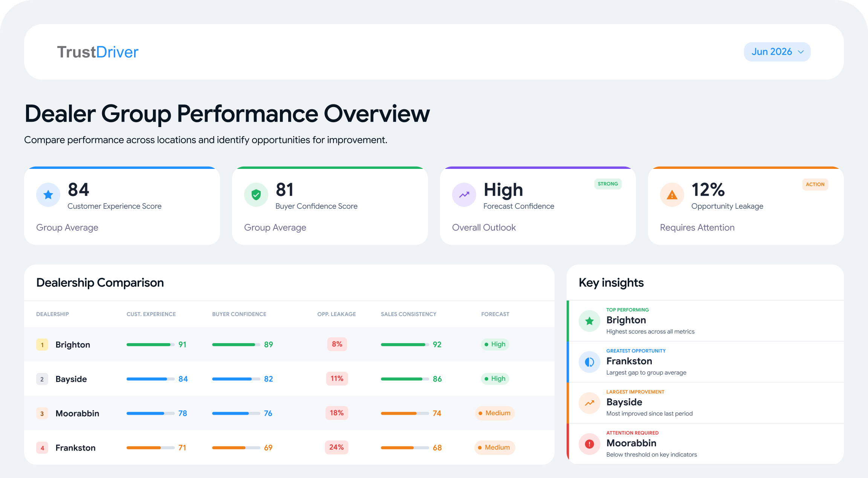The image size is (868, 478).
Task: Click Moorabbin's Medium forecast pill
Action: [x=495, y=413]
